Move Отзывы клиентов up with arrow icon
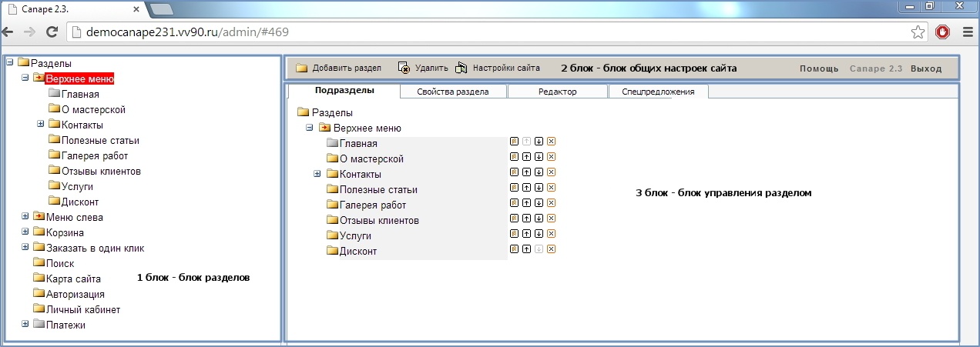This screenshot has width=980, height=347. coord(526,219)
